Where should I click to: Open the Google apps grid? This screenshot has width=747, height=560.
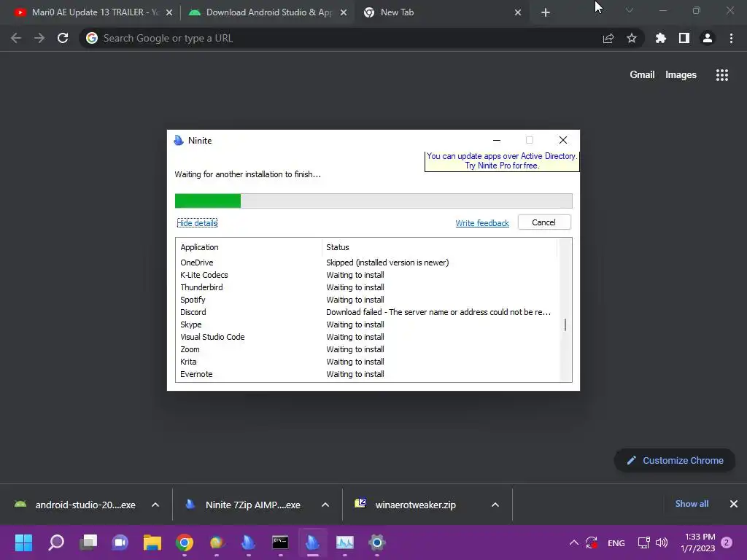tap(722, 75)
